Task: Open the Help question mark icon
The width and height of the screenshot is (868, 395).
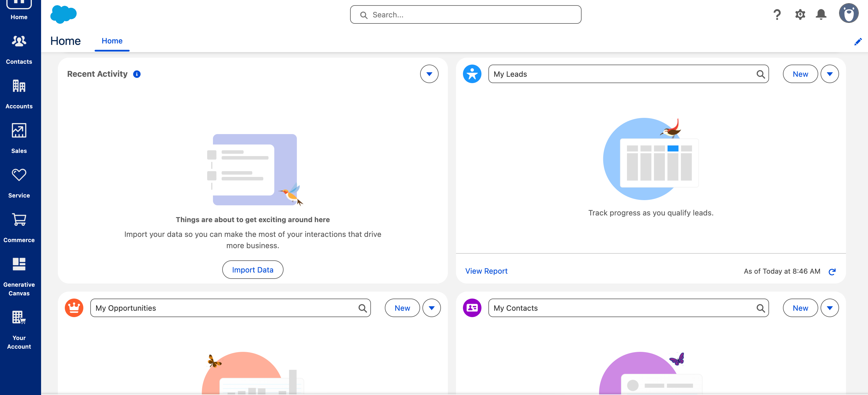Action: (x=777, y=14)
